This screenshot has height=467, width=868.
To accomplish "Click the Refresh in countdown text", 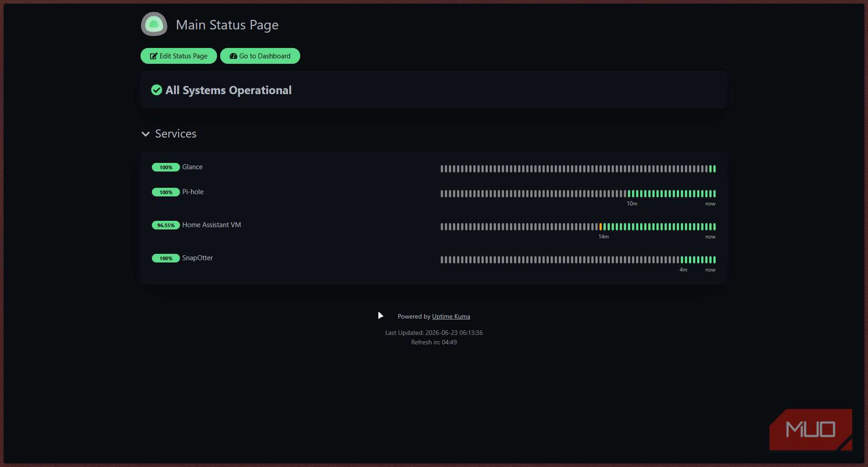I will point(434,342).
